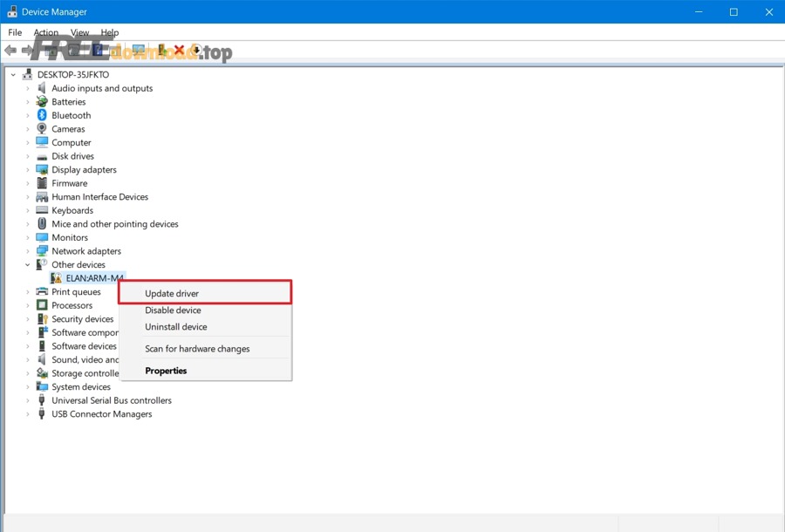Viewport: 785px width, 532px height.
Task: Choose Disable device from context menu
Action: 205,310
